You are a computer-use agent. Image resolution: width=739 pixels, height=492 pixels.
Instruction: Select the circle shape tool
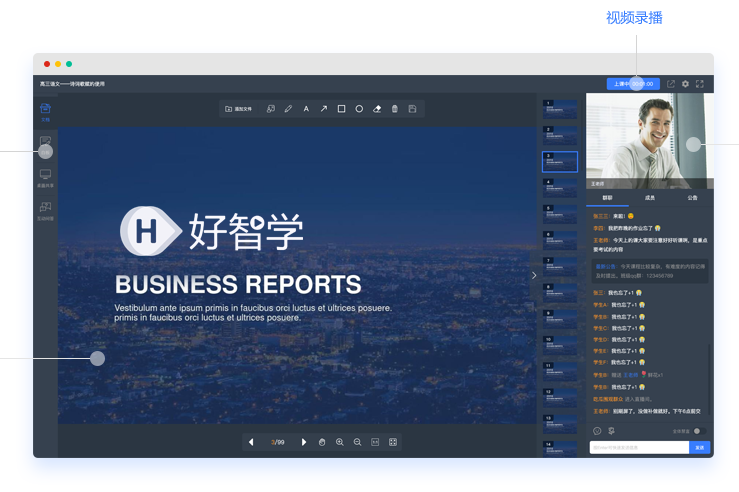(359, 109)
